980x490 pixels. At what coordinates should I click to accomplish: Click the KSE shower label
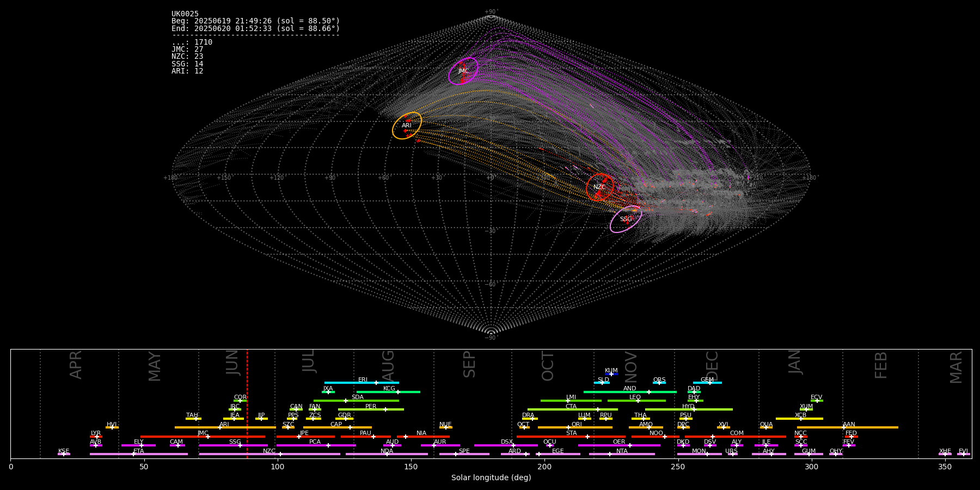(64, 451)
